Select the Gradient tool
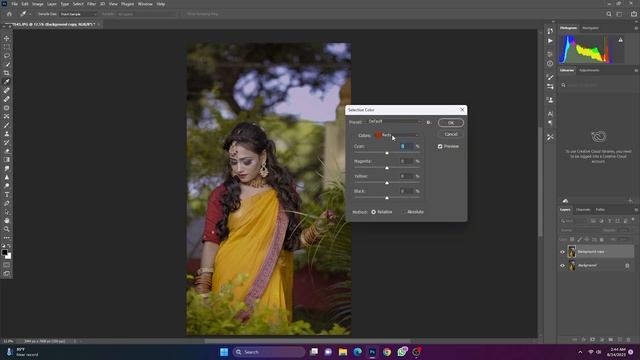 7,160
